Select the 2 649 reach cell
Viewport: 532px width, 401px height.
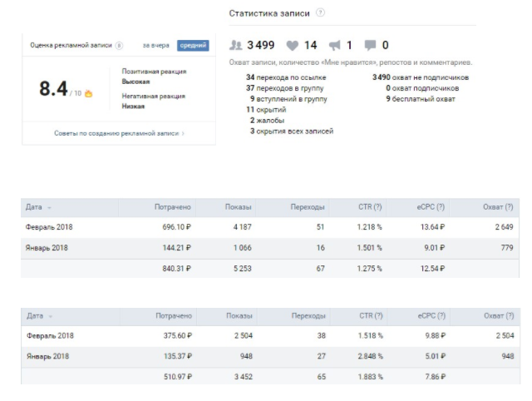click(504, 227)
